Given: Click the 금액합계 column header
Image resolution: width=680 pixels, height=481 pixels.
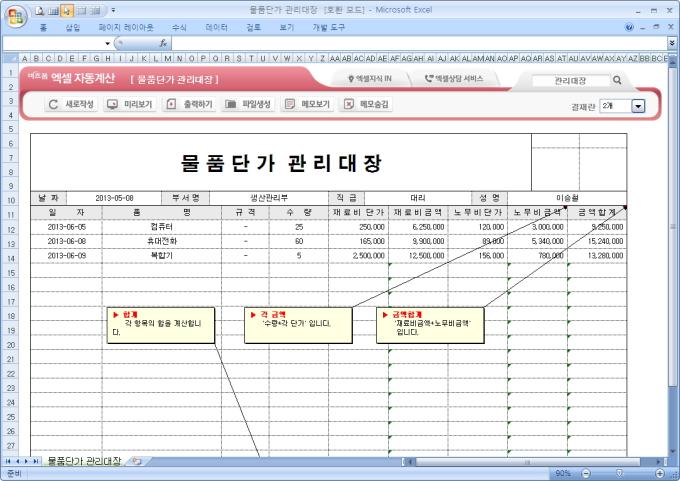Looking at the screenshot, I should click(597, 213).
